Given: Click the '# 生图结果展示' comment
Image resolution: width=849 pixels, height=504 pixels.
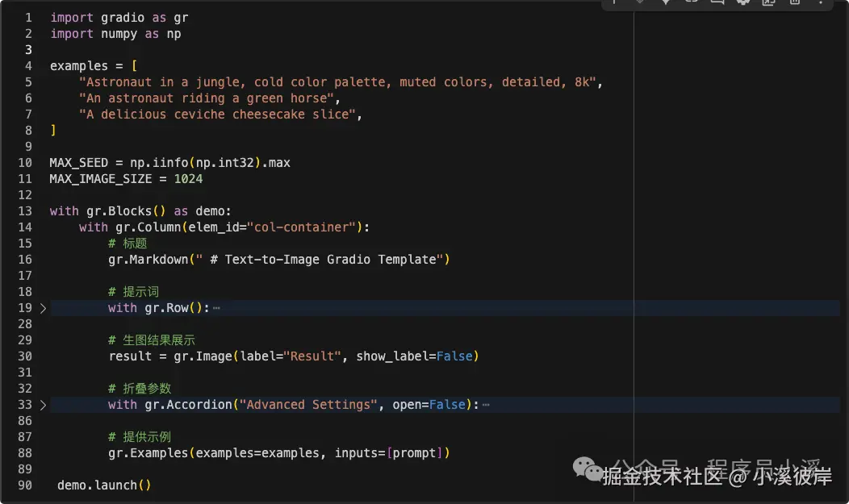Looking at the screenshot, I should [152, 340].
